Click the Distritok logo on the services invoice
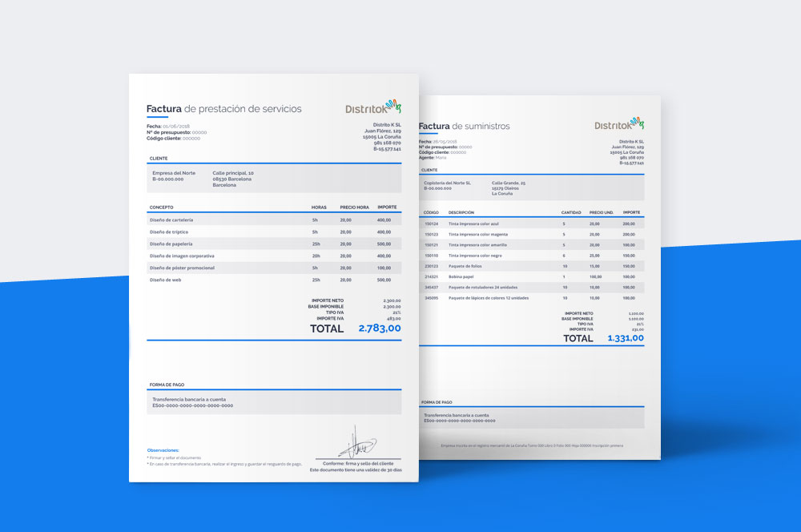 (372, 107)
